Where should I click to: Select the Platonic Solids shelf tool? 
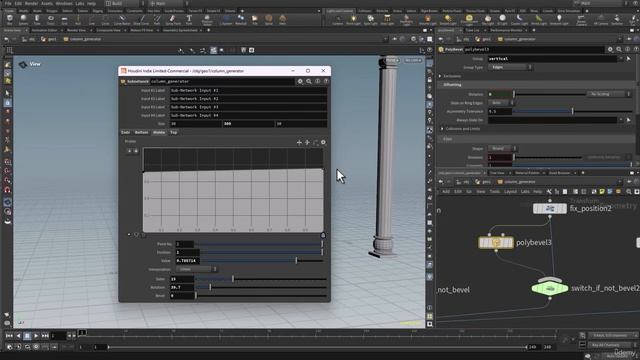(207, 19)
